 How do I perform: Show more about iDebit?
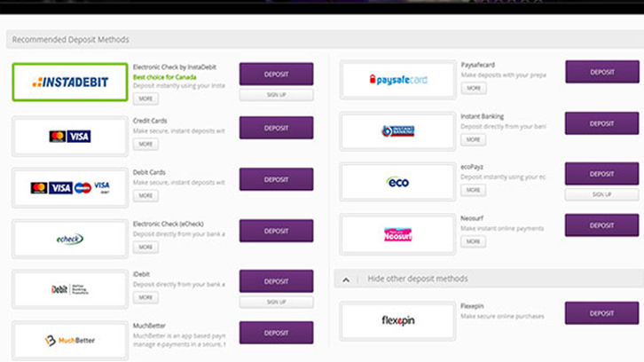(x=145, y=297)
